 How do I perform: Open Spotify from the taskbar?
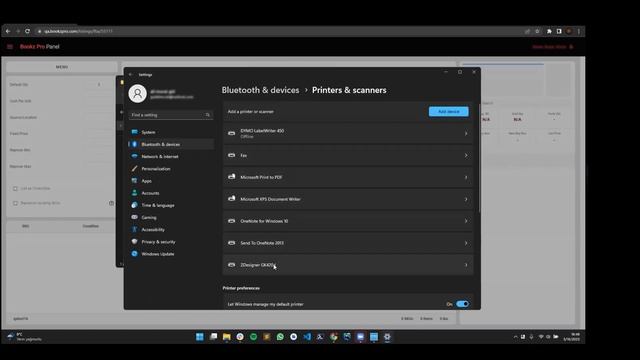point(253,337)
